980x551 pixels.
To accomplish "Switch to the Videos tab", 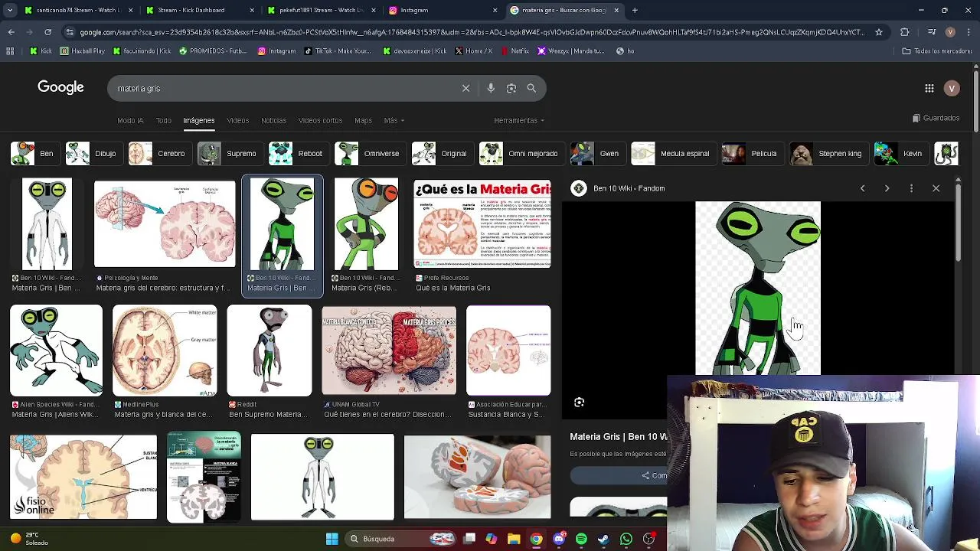I will [x=237, y=120].
